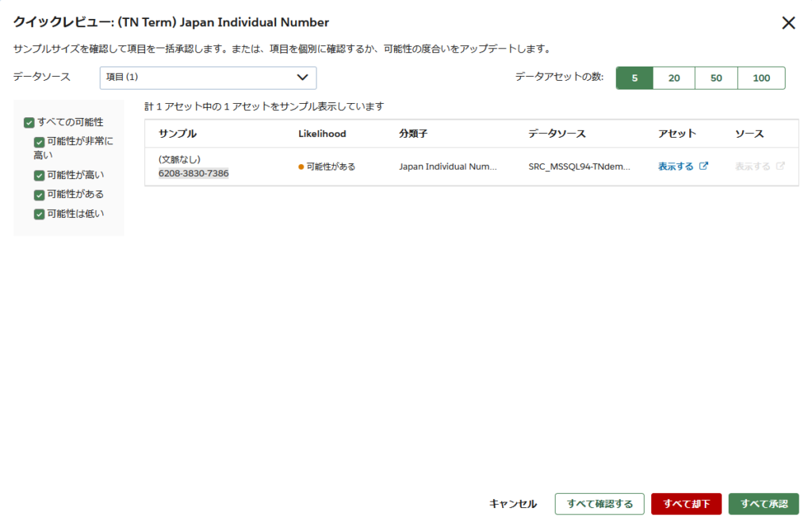Select sample value 6208-3830-7386

(193, 173)
